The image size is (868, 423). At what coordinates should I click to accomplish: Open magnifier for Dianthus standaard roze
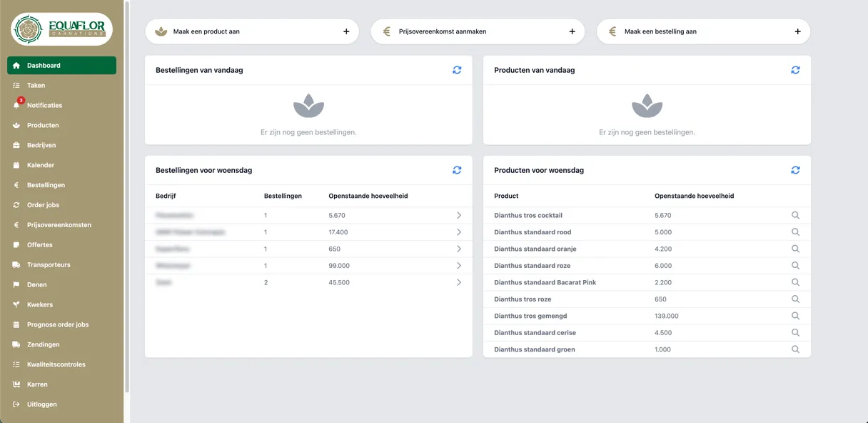795,266
